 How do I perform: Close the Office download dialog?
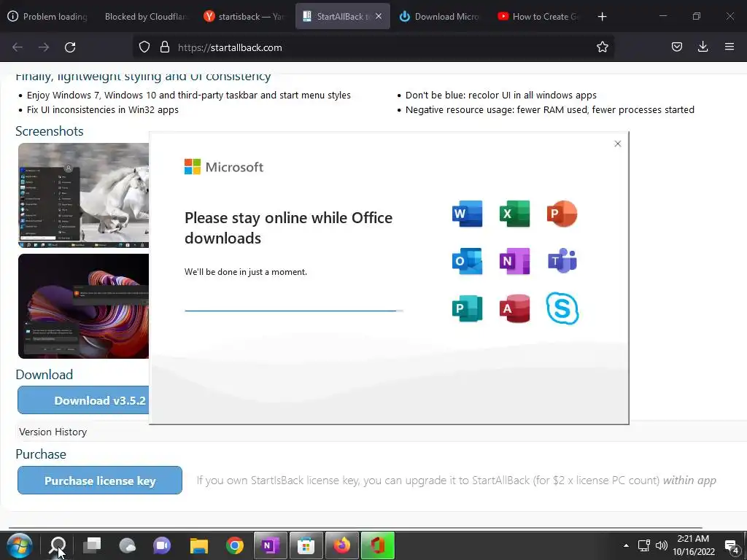[x=617, y=144]
